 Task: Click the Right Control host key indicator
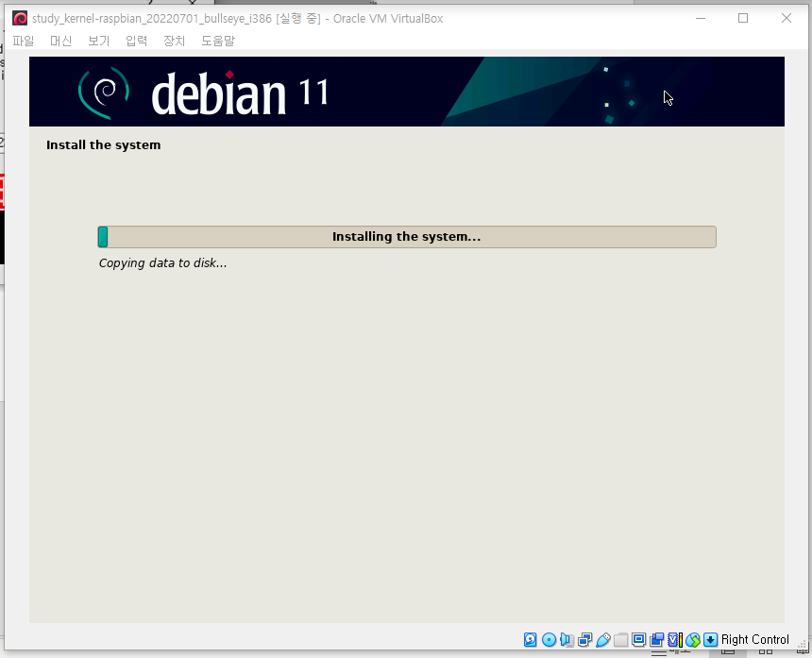[x=754, y=640]
